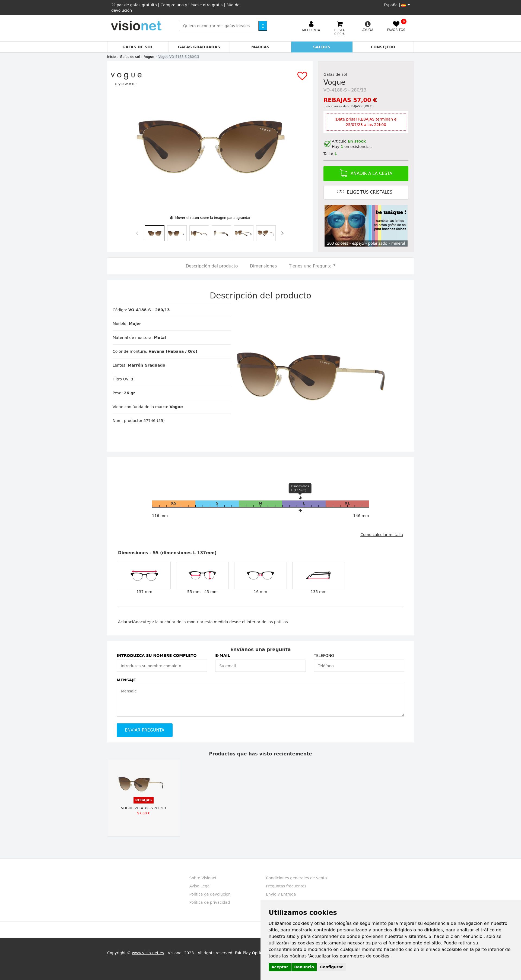Viewport: 521px width, 980px height.
Task: Open the Marcas menu
Action: coord(260,47)
